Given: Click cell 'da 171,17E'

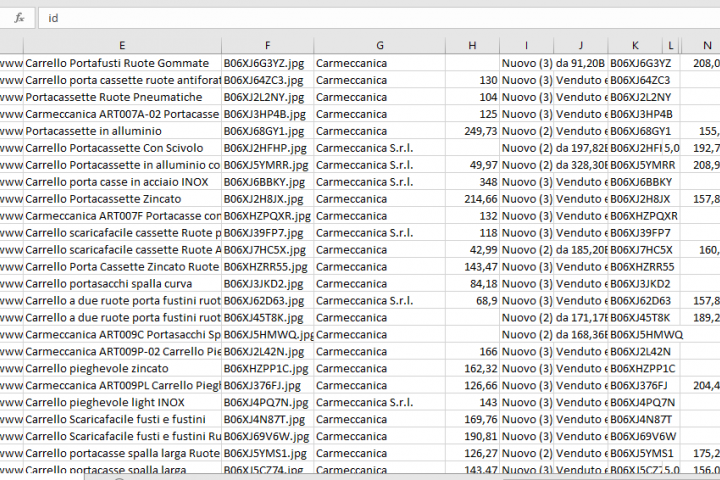Looking at the screenshot, I should pyautogui.click(x=581, y=318).
